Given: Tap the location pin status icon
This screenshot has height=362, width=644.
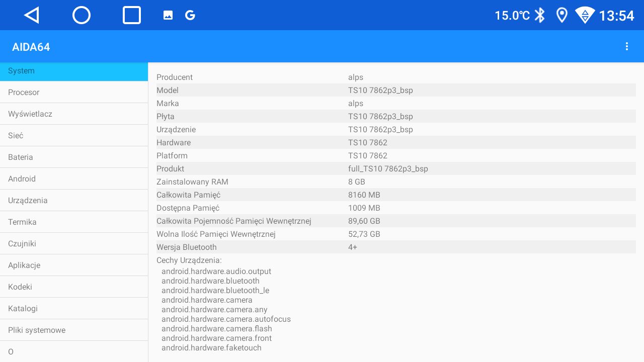Looking at the screenshot, I should tap(562, 15).
